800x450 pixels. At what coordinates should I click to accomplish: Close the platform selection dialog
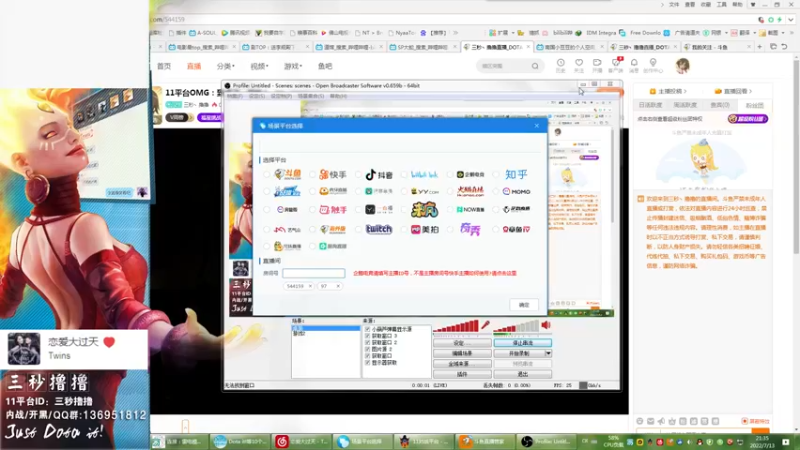click(x=536, y=126)
